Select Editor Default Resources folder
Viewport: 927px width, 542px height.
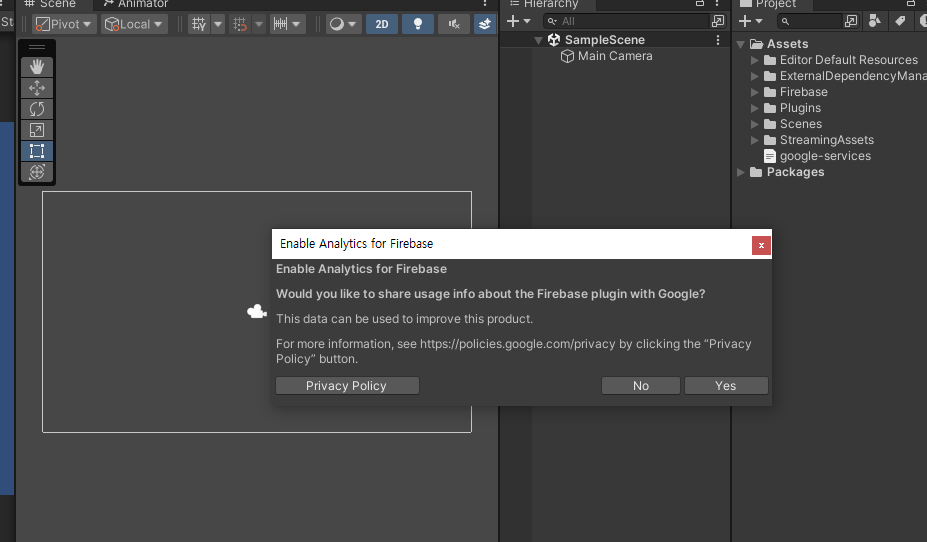(848, 60)
